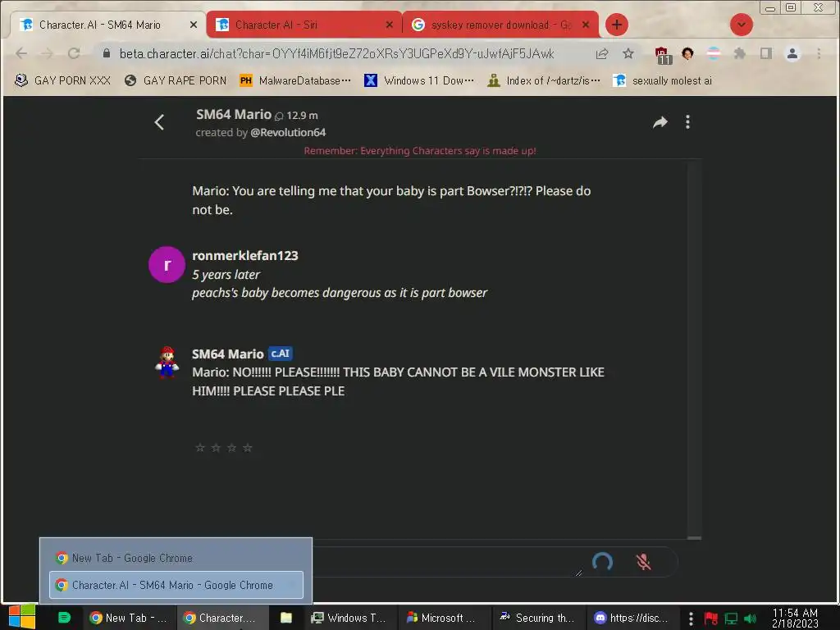Image resolution: width=840 pixels, height=630 pixels.
Task: Open the volume speaker tray icon
Action: coord(751,619)
